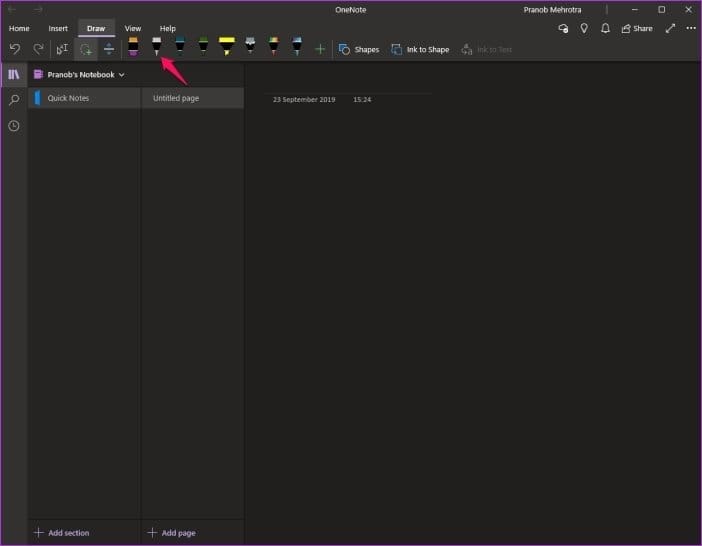Open the Shapes gallery

tap(359, 50)
